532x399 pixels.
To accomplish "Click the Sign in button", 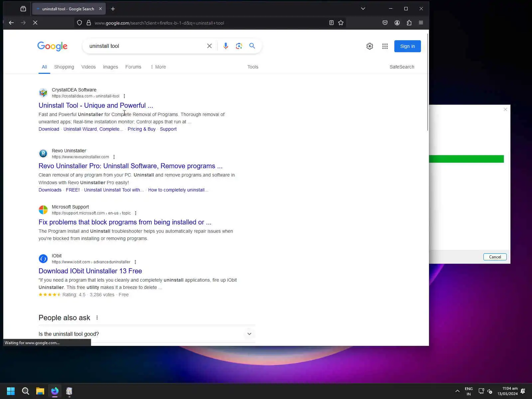I will (408, 46).
